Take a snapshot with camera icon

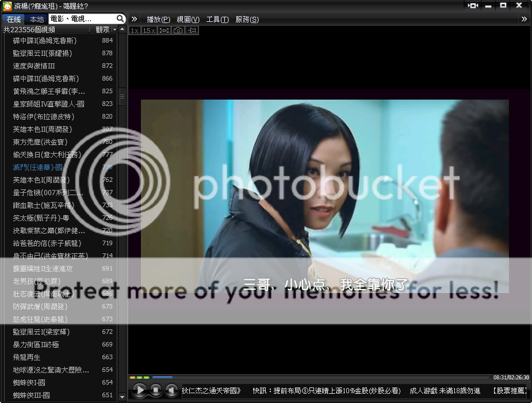178,30
